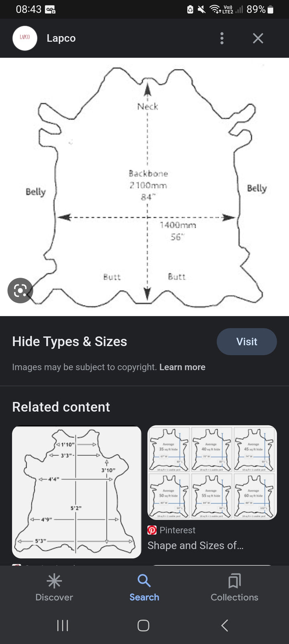The height and width of the screenshot is (644, 289).
Task: Open the Collections tab
Action: [x=234, y=587]
